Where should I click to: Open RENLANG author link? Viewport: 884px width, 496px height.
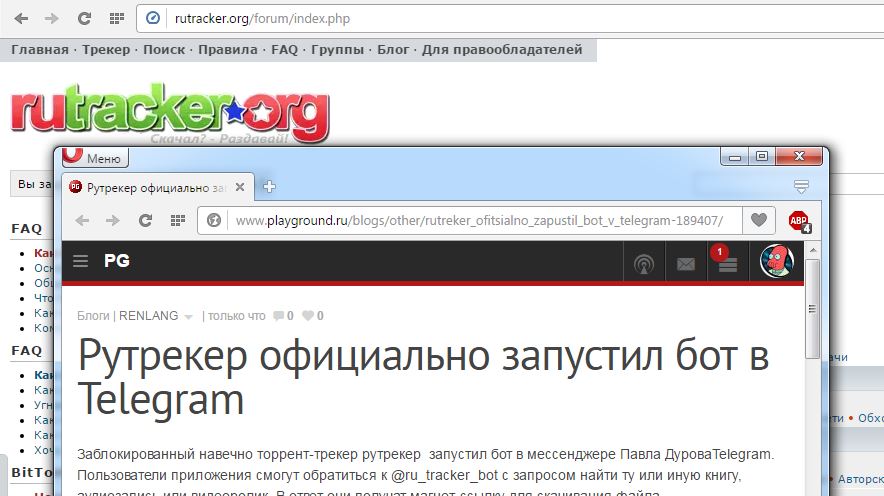point(148,316)
